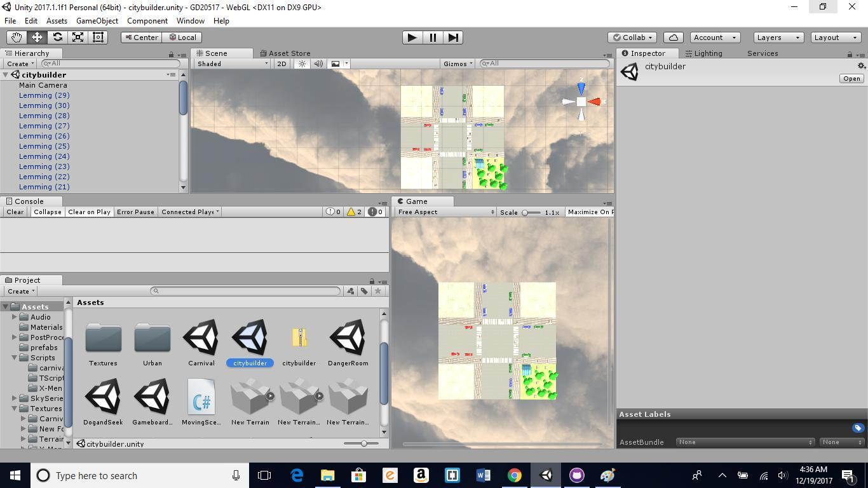Image resolution: width=868 pixels, height=488 pixels.
Task: Click the Pause button
Action: [x=433, y=37]
